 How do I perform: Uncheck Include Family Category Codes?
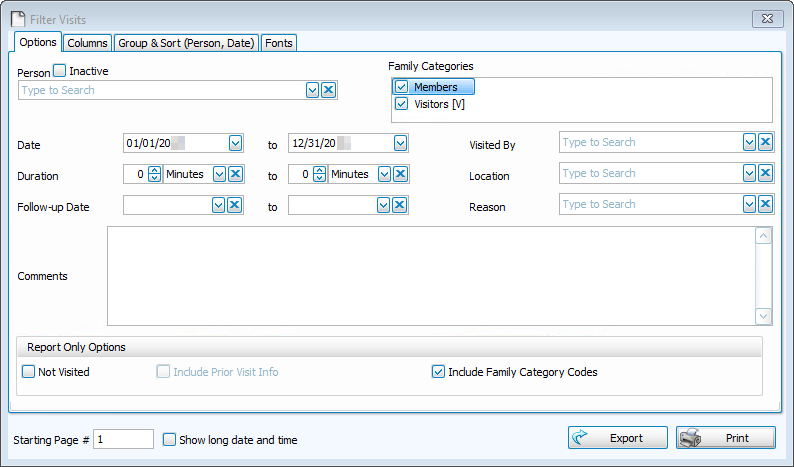pos(438,372)
